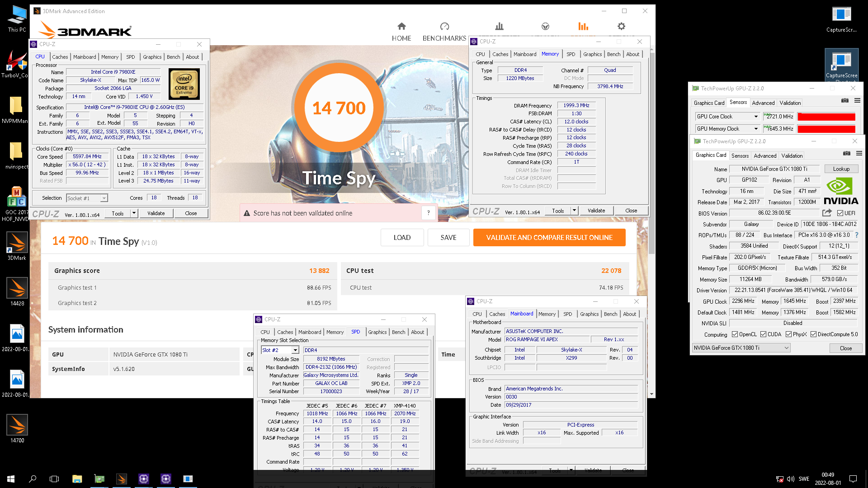Click the LOAD button in 3DMark
Viewport: 868px width, 488px height.
click(x=402, y=238)
